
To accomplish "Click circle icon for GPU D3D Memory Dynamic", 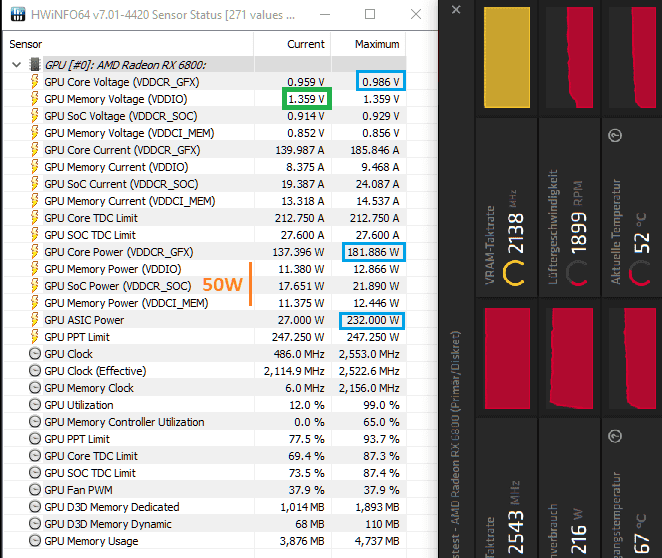I will coord(35,524).
